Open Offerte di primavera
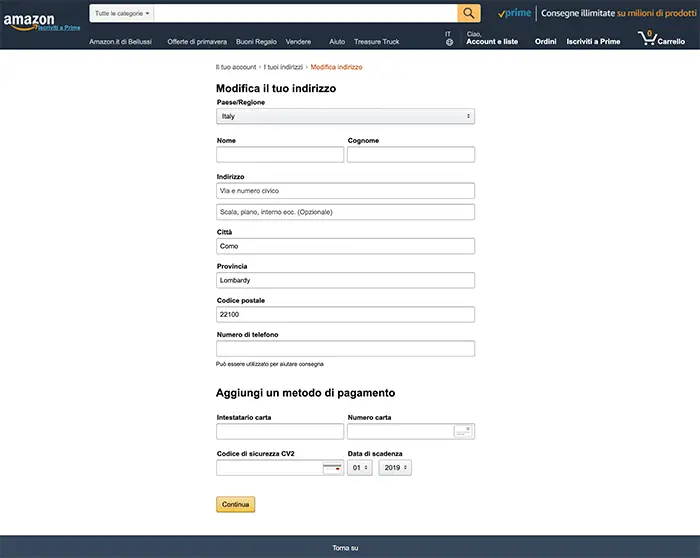The image size is (700, 558). [197, 42]
